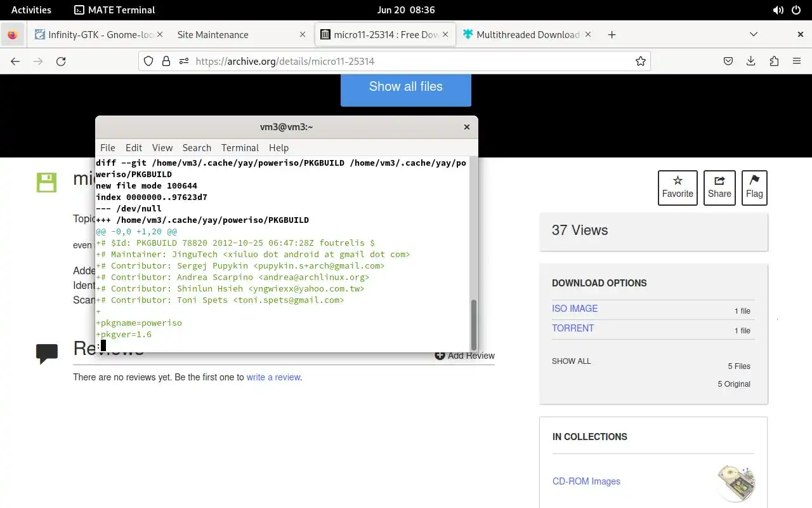Expand the list all tabs chevron
Screen dimensions: 812x508
tap(754, 34)
